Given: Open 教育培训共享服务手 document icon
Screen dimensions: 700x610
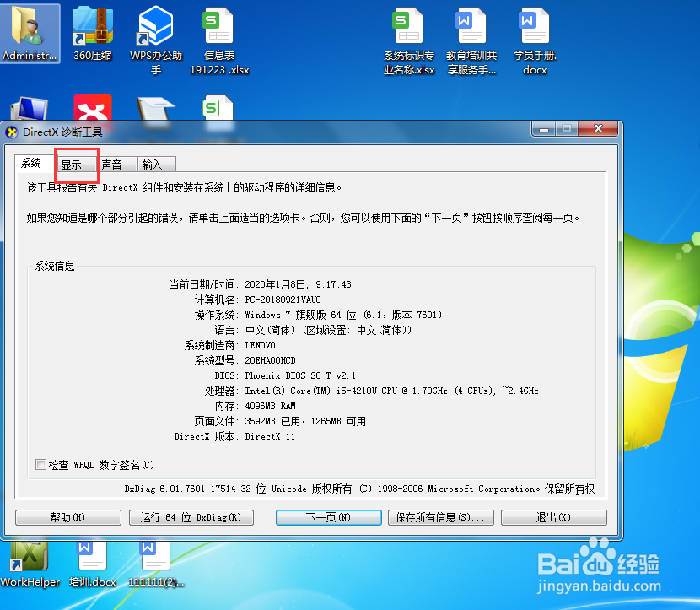Looking at the screenshot, I should [x=471, y=41].
